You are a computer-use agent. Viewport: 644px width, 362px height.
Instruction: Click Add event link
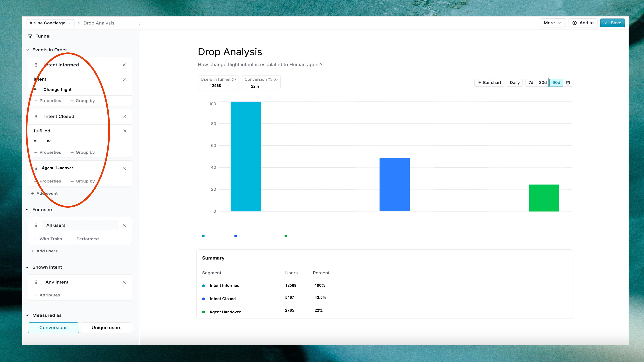(x=44, y=194)
